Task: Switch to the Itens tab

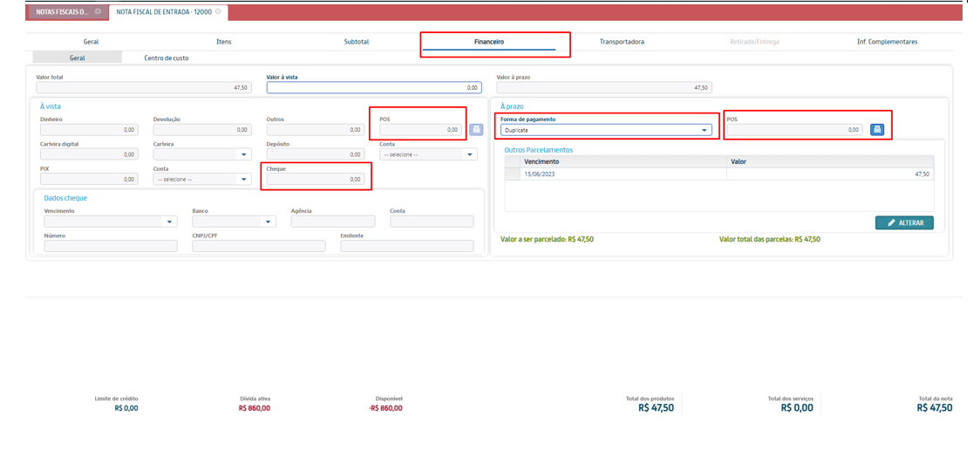Action: point(223,42)
